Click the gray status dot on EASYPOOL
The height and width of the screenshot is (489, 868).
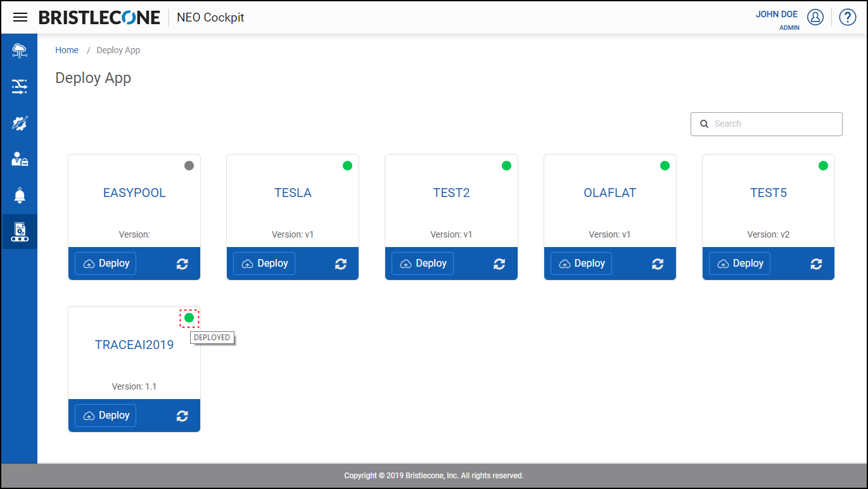coord(189,166)
